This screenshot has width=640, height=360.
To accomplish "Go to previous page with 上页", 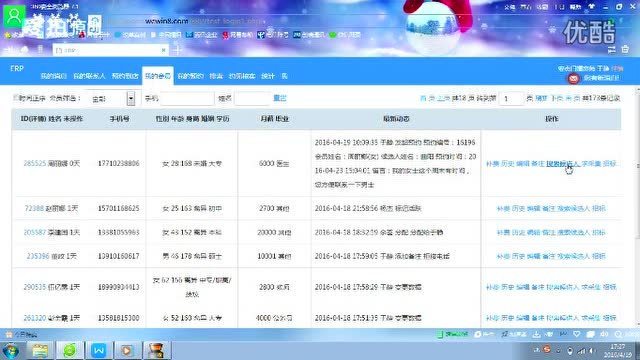I will 443,98.
